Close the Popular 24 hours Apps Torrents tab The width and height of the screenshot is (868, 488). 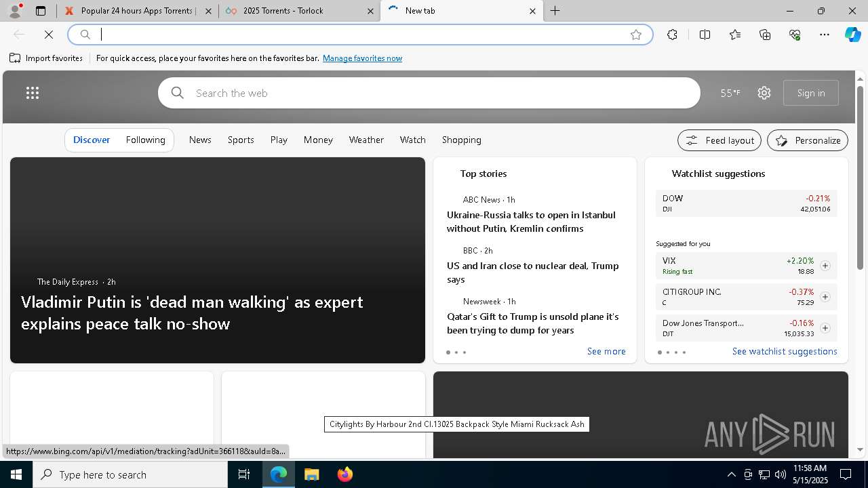click(208, 11)
